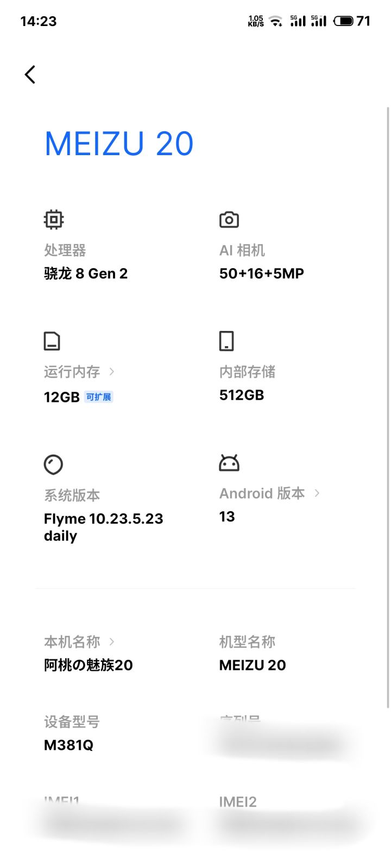Tap the MEIZU 20 blue title

pyautogui.click(x=119, y=144)
